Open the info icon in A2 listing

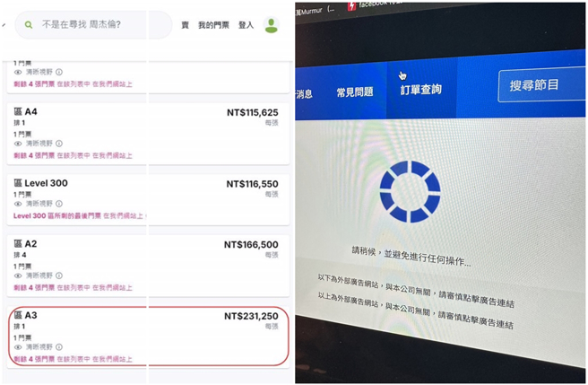pyautogui.click(x=59, y=276)
